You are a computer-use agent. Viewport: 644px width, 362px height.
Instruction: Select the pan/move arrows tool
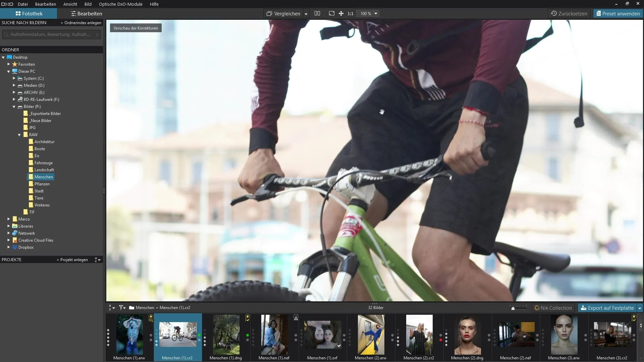[x=341, y=13]
